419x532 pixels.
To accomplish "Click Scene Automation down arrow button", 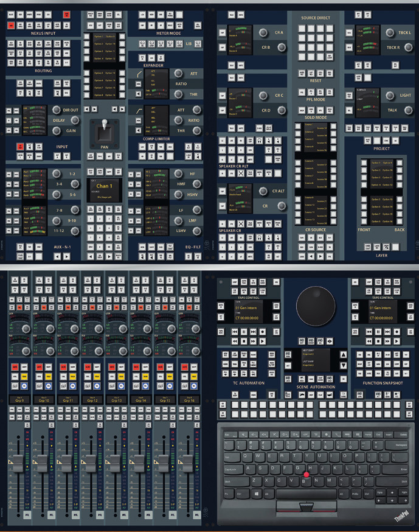I will click(343, 365).
